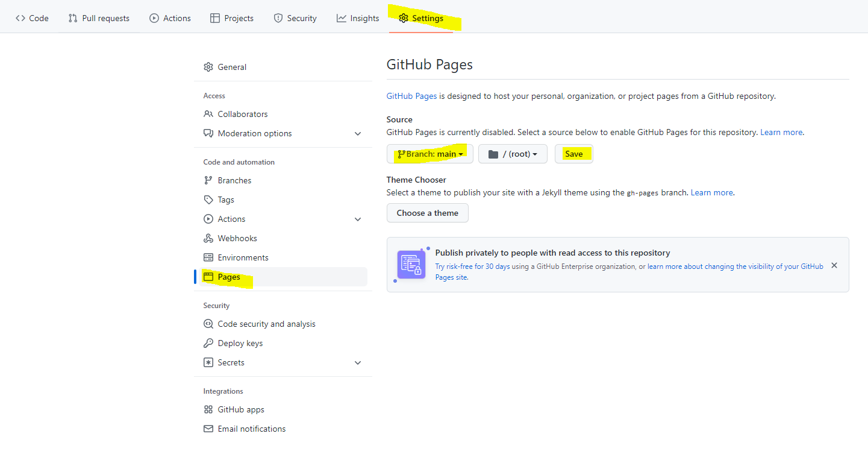Click the Security shield icon

pos(278,18)
